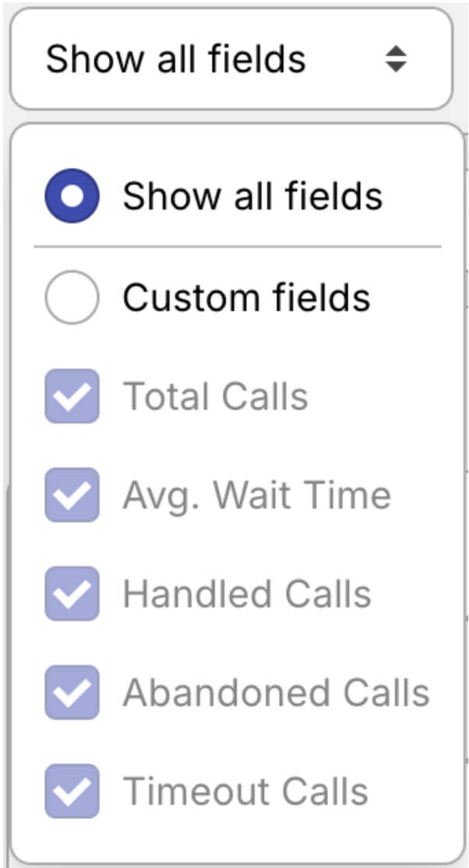
Task: Collapse the 'Show all fields' combo box
Action: [x=231, y=59]
